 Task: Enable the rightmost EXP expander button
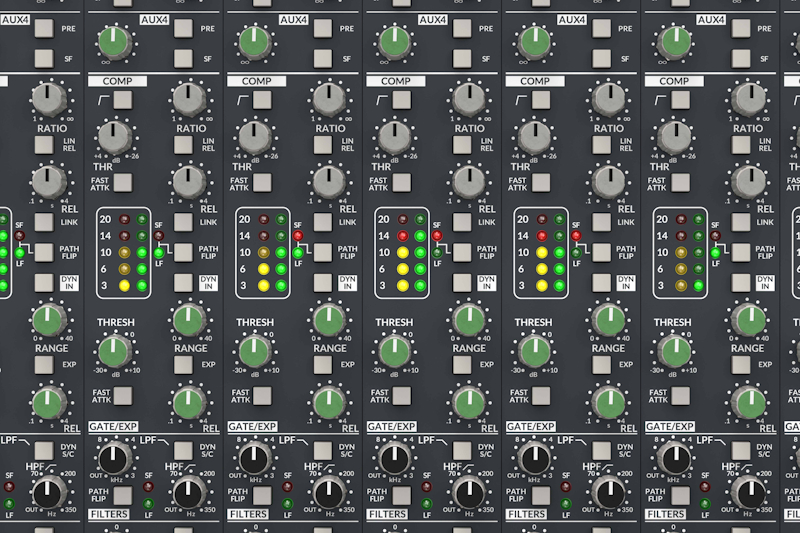pyautogui.click(x=740, y=365)
